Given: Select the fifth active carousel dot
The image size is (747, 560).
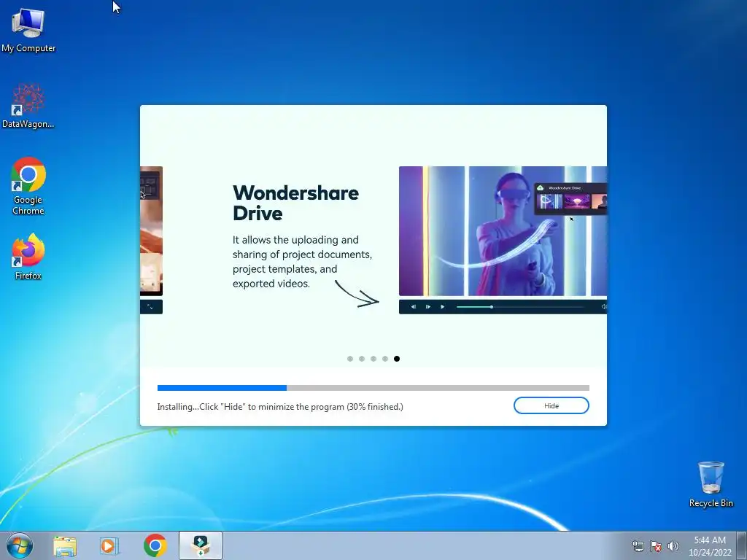Looking at the screenshot, I should click(x=397, y=359).
